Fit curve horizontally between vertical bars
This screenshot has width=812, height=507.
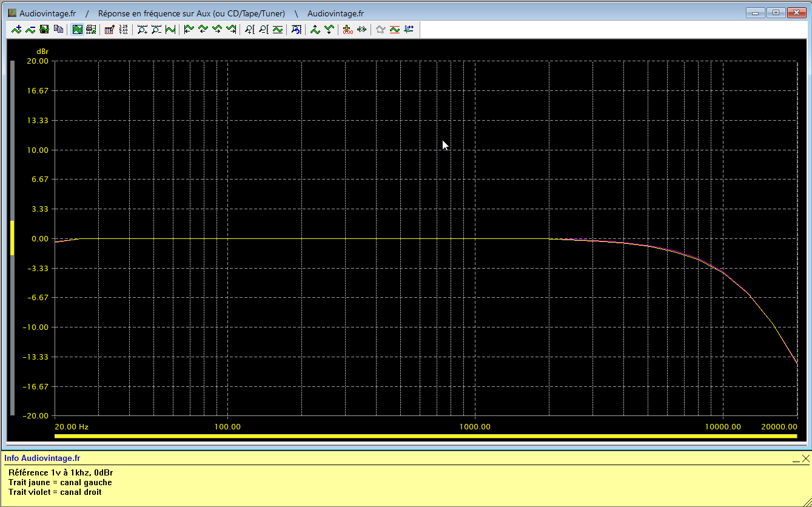coord(170,29)
